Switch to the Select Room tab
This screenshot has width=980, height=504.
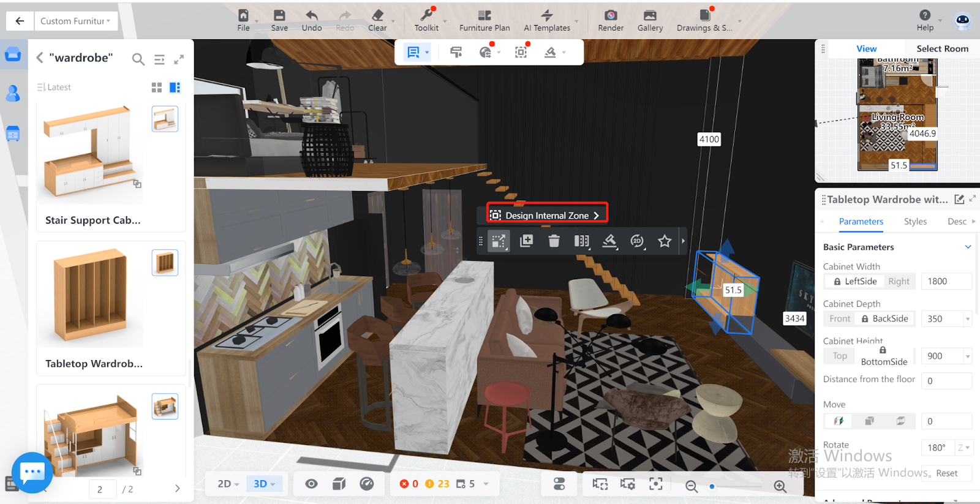click(x=942, y=49)
